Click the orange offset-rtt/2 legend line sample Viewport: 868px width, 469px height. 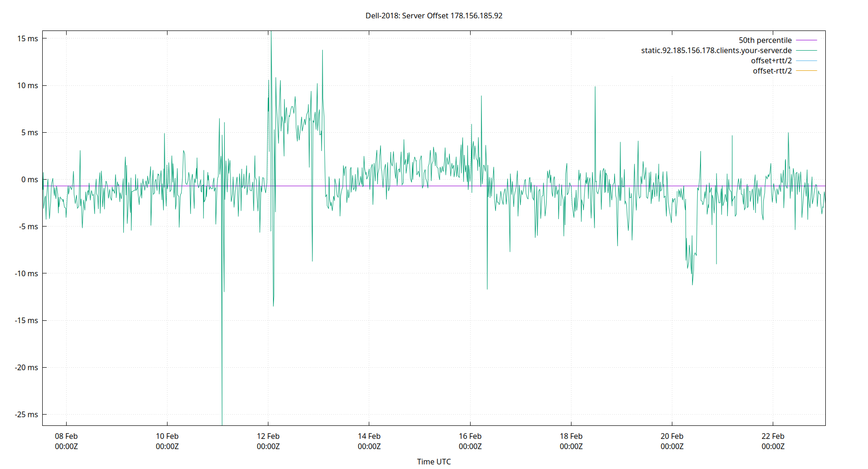tap(806, 70)
